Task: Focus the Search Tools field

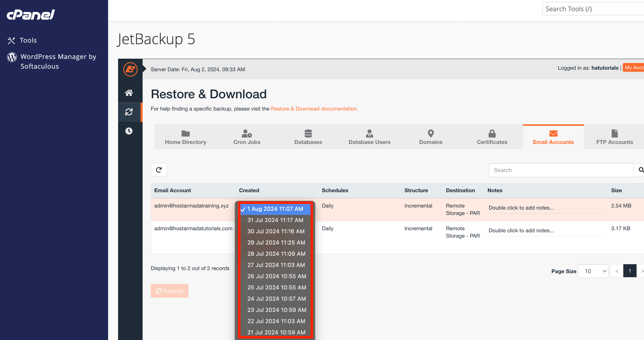Action: pos(593,9)
